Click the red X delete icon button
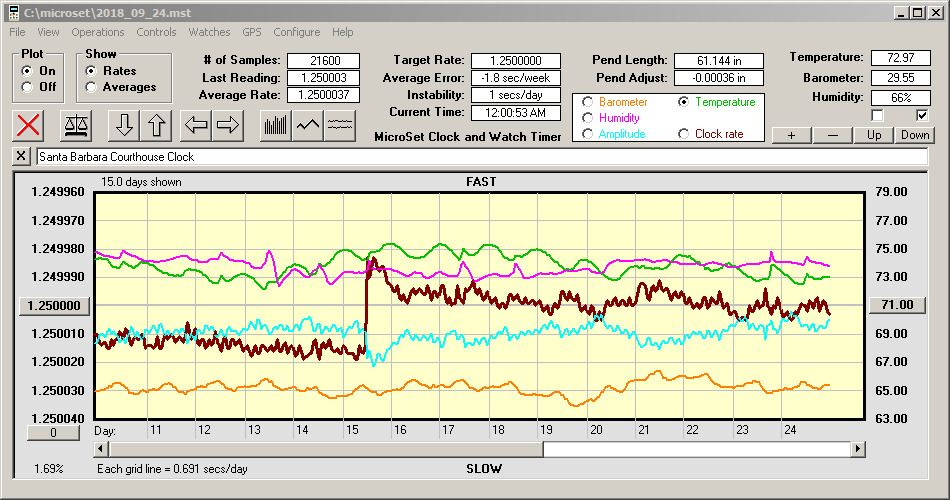The image size is (950, 500). [x=28, y=125]
